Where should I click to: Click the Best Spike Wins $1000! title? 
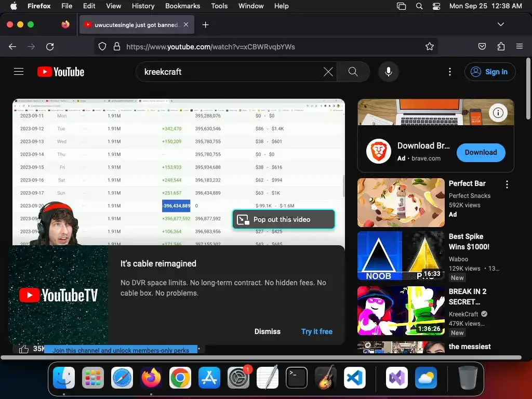pyautogui.click(x=469, y=242)
